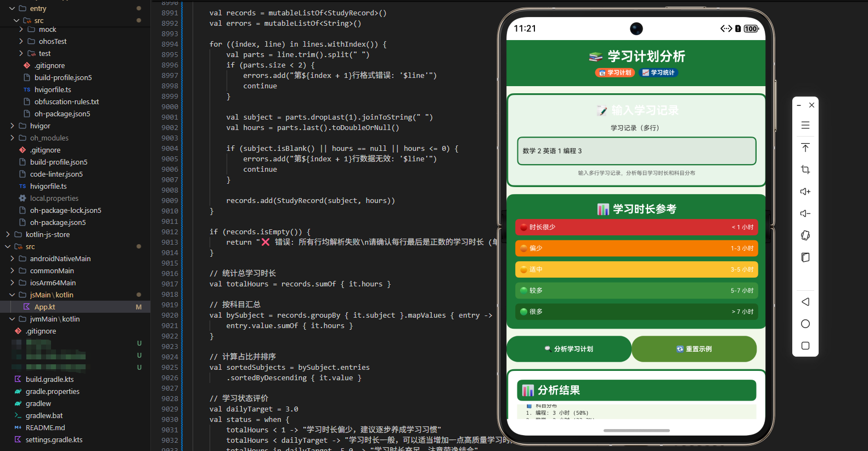
Task: Expand the oh_modules folder
Action: [x=12, y=138]
